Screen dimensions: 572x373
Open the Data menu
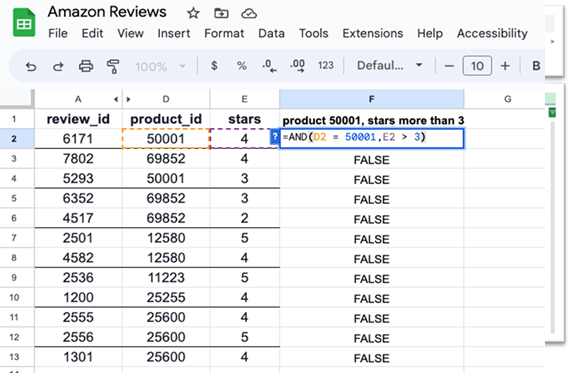271,33
